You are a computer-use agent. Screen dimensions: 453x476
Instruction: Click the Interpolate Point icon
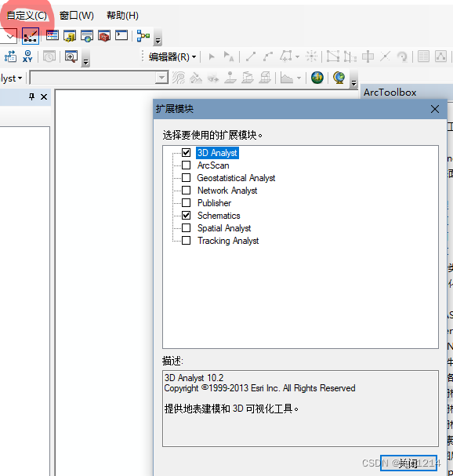[x=230, y=78]
